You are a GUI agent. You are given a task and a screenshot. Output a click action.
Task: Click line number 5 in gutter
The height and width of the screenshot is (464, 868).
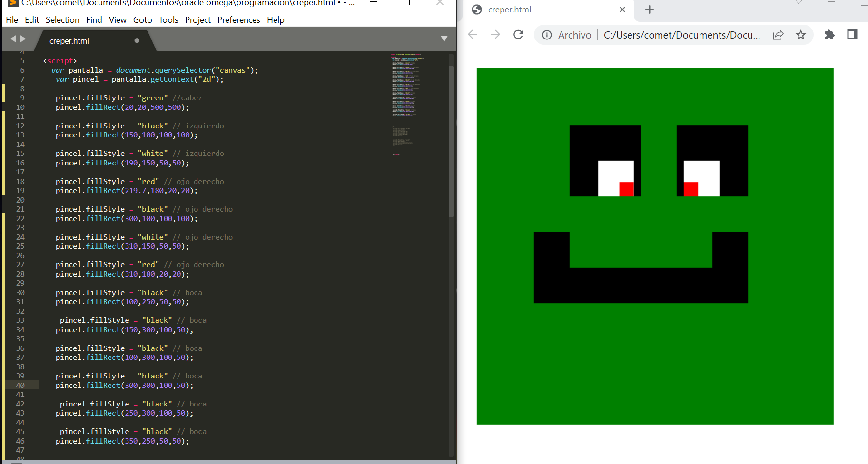[x=22, y=61]
